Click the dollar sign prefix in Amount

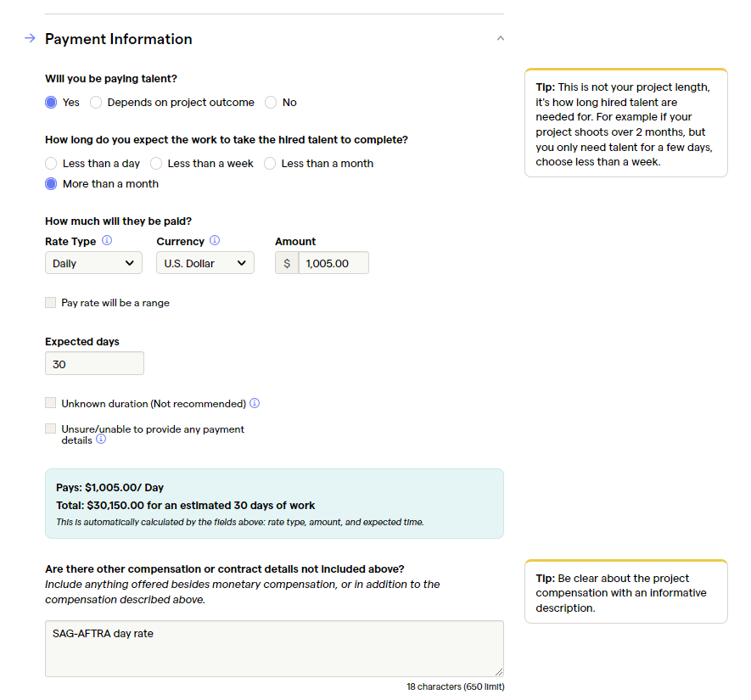(287, 263)
